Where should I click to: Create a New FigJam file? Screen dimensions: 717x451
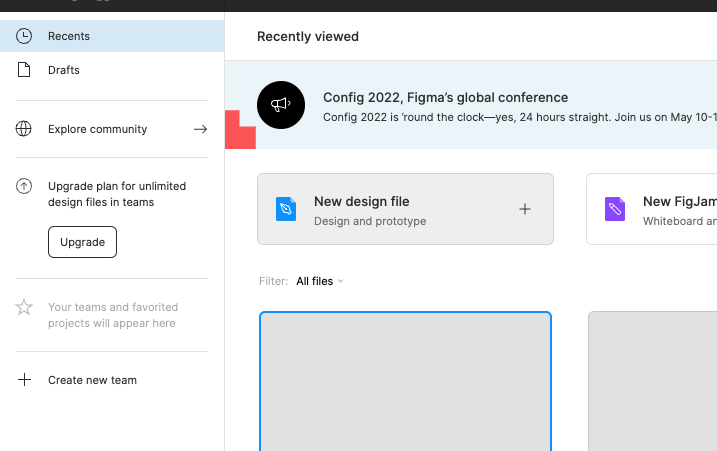(652, 209)
